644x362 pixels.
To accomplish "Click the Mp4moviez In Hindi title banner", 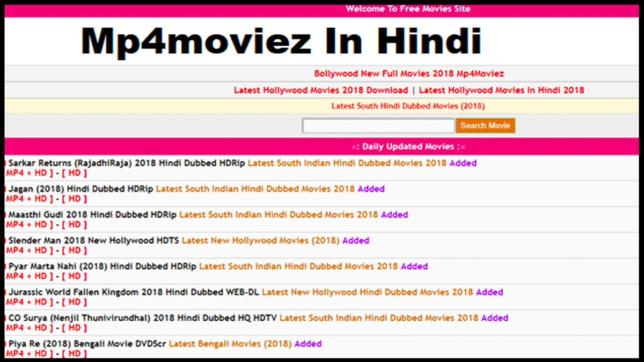I will click(281, 41).
